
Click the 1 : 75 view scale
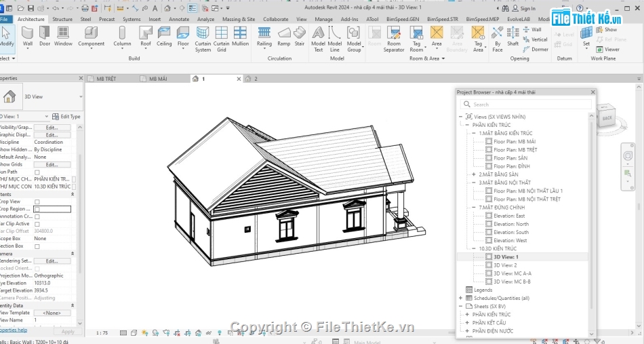(102, 333)
